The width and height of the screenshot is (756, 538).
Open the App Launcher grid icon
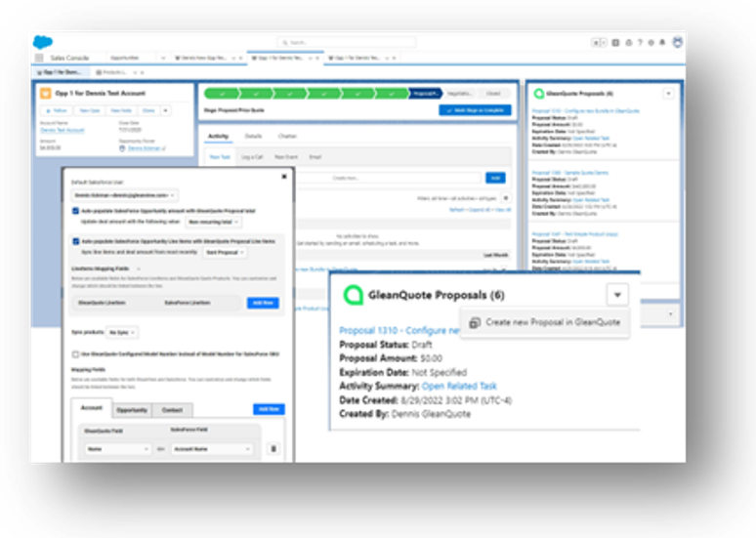tap(39, 58)
